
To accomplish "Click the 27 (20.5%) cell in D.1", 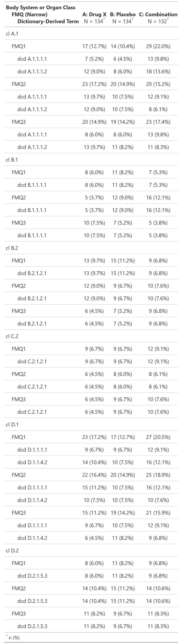I will [158, 437].
